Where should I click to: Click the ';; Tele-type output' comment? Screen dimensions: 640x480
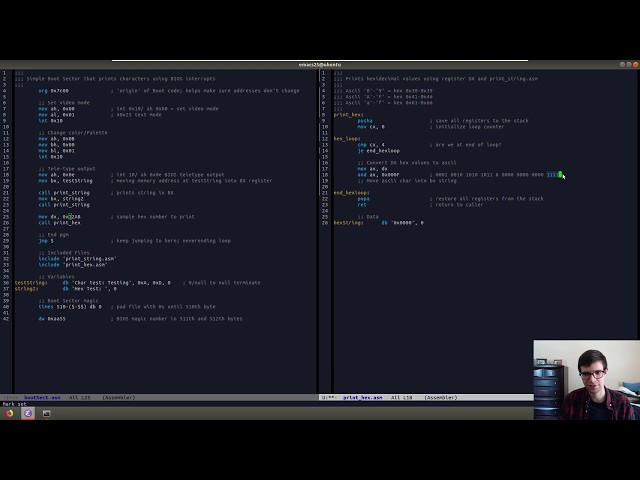coord(67,169)
